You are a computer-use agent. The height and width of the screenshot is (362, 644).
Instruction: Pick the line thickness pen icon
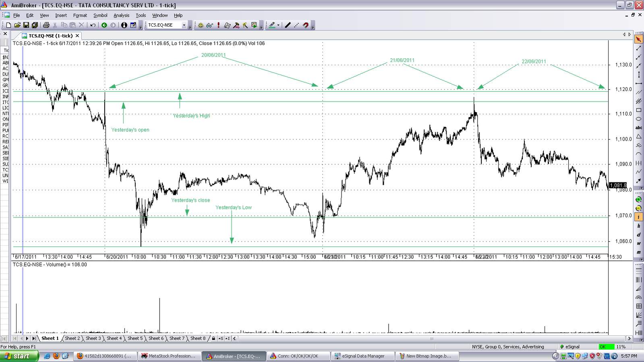[x=288, y=25]
